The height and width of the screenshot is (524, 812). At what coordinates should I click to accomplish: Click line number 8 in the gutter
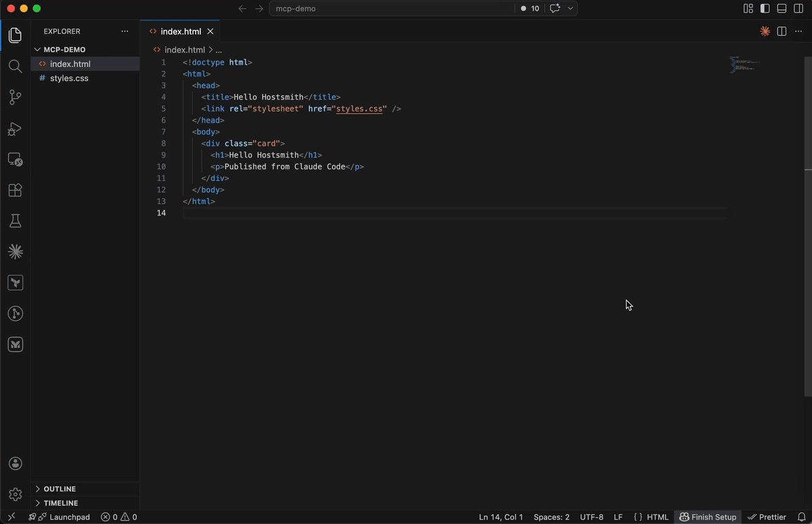pyautogui.click(x=163, y=144)
